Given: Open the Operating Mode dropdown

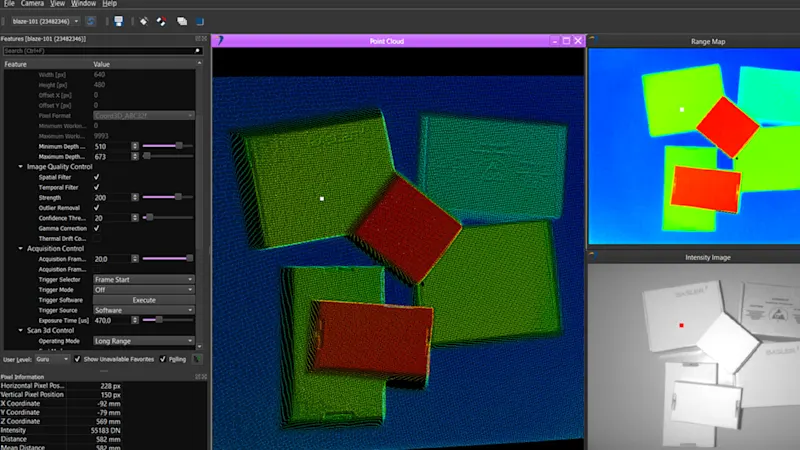Looking at the screenshot, I should 143,341.
